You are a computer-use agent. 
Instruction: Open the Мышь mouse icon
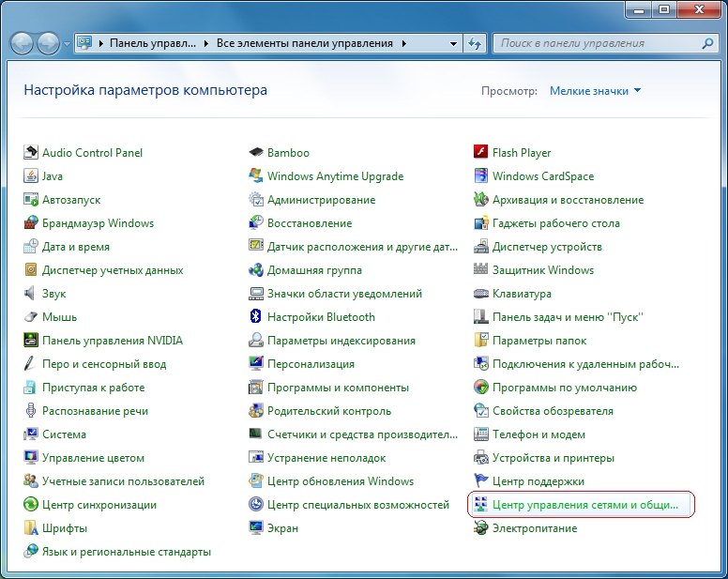point(31,317)
